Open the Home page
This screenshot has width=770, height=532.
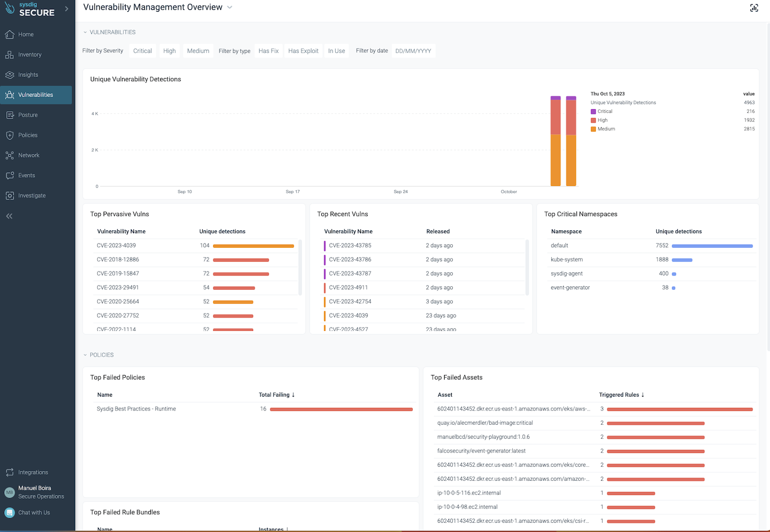tap(36, 34)
